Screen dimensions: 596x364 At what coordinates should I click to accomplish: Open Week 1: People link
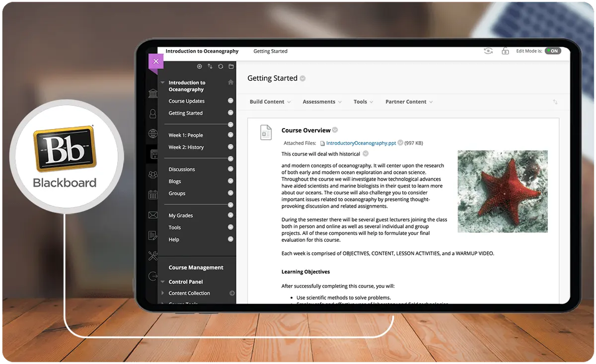pyautogui.click(x=186, y=135)
